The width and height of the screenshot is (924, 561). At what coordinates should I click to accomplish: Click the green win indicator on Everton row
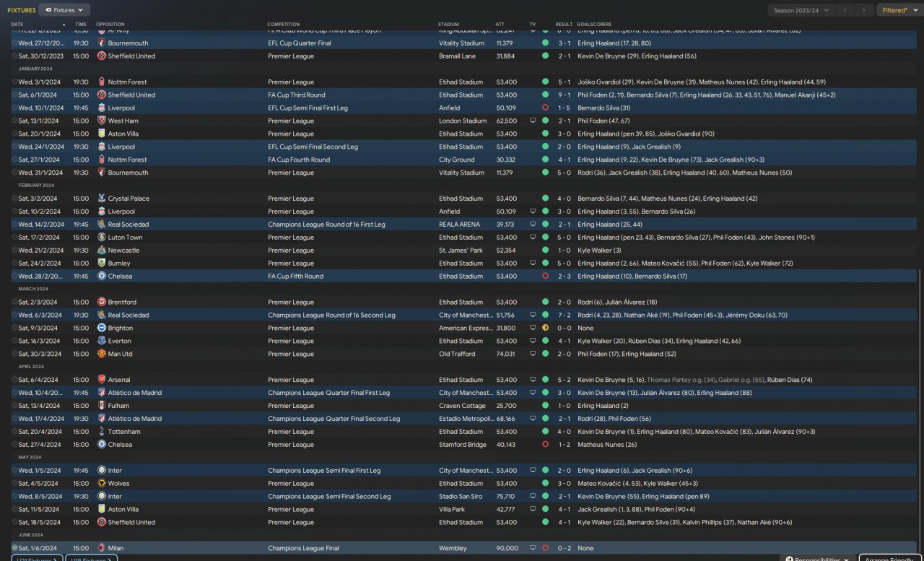pyautogui.click(x=545, y=342)
